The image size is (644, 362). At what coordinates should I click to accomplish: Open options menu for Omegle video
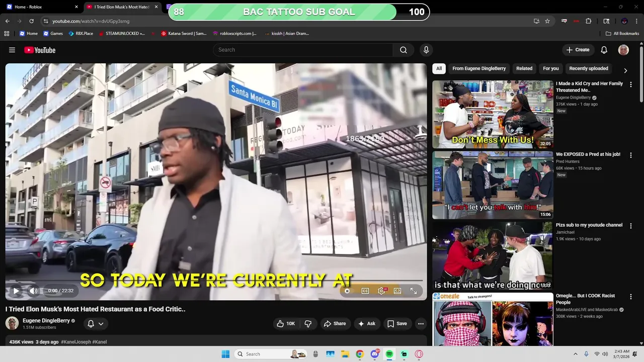pos(631,297)
